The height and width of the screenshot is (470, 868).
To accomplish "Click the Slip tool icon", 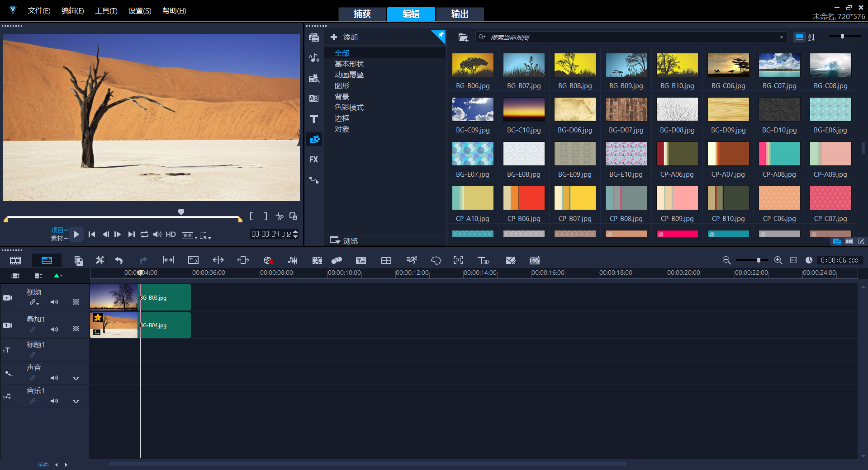I will 169,260.
